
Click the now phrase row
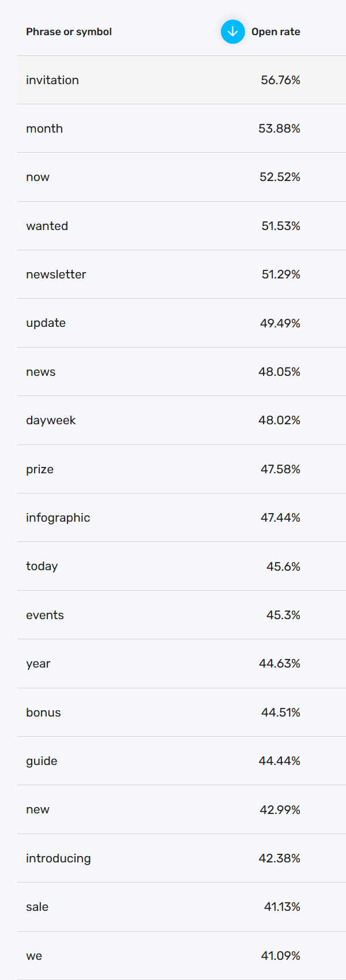[x=182, y=177]
